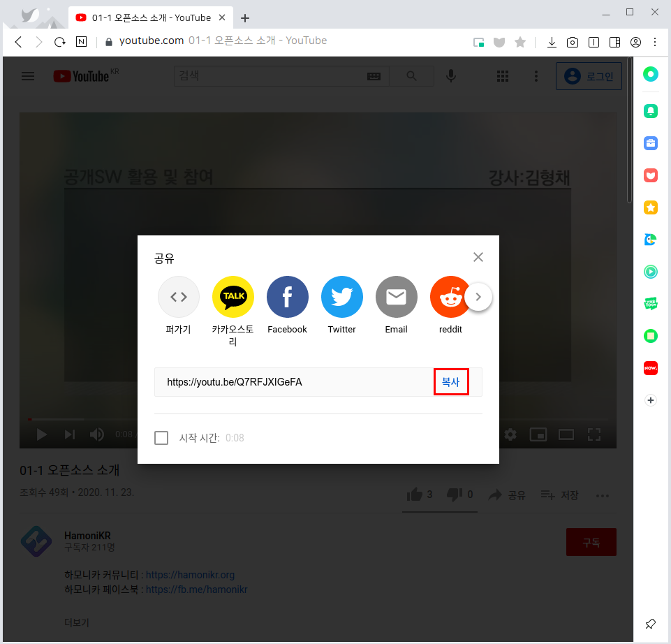Copy link with 복사 button

click(451, 382)
